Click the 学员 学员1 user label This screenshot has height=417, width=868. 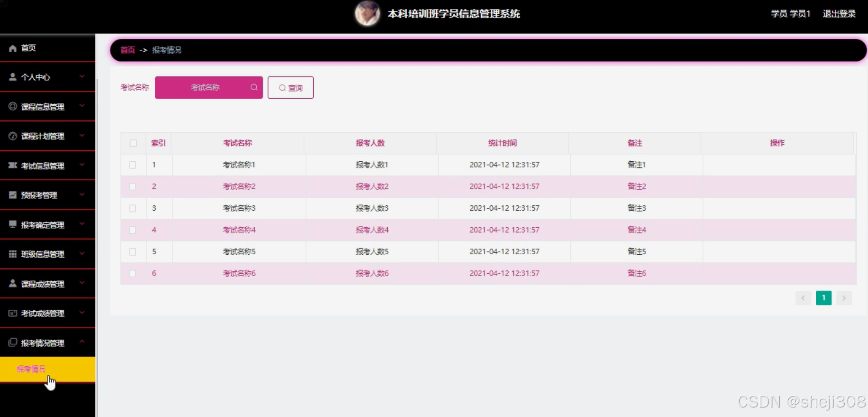tap(791, 14)
